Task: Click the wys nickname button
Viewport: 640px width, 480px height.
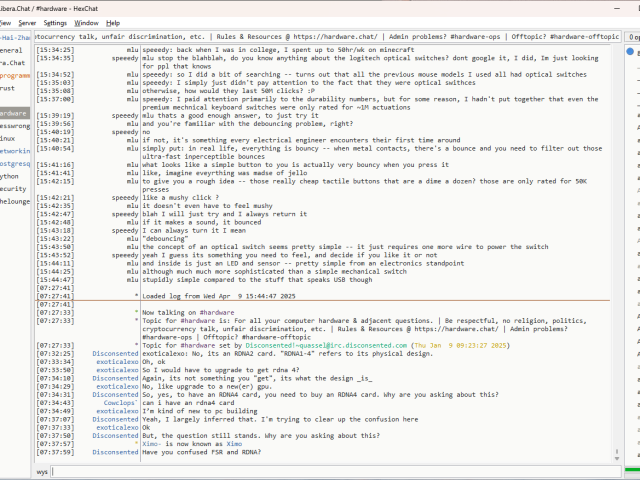Action: pos(42,470)
